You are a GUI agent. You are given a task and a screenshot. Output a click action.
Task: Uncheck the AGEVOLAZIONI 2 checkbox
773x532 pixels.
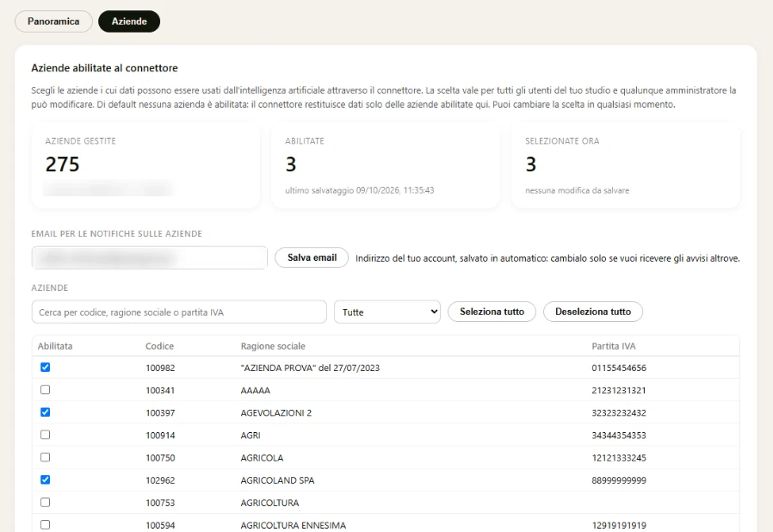coord(46,412)
